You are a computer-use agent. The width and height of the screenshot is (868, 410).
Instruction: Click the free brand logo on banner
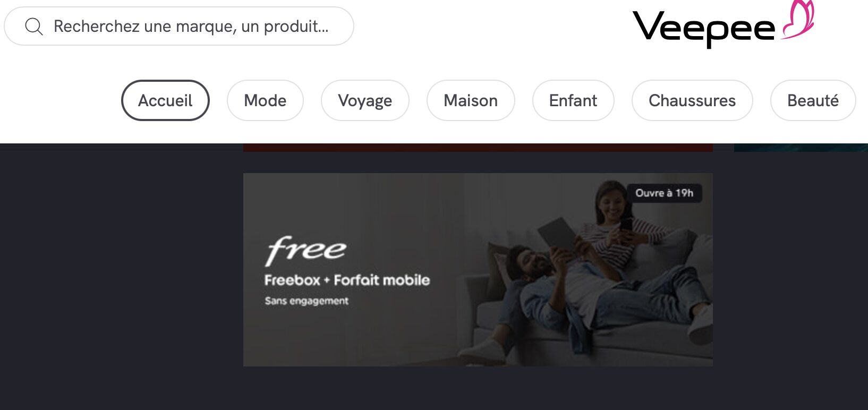pos(305,250)
